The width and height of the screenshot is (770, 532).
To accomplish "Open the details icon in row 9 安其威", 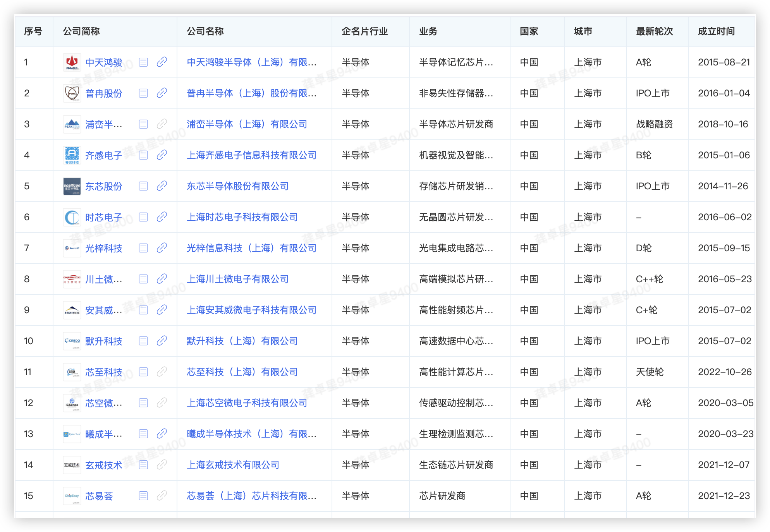I will pyautogui.click(x=143, y=310).
